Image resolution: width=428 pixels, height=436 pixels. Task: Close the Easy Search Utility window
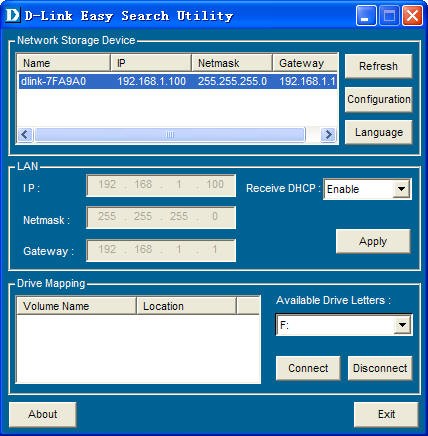click(x=412, y=16)
